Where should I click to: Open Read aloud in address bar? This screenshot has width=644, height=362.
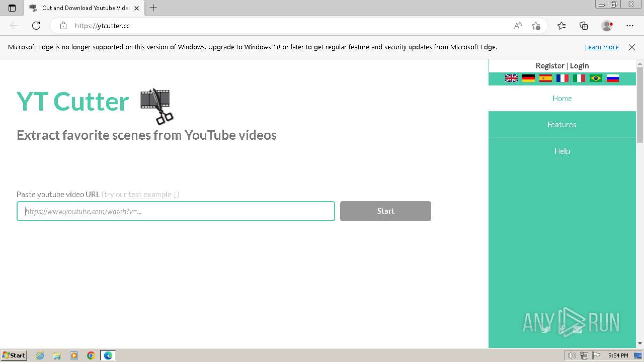(x=518, y=26)
